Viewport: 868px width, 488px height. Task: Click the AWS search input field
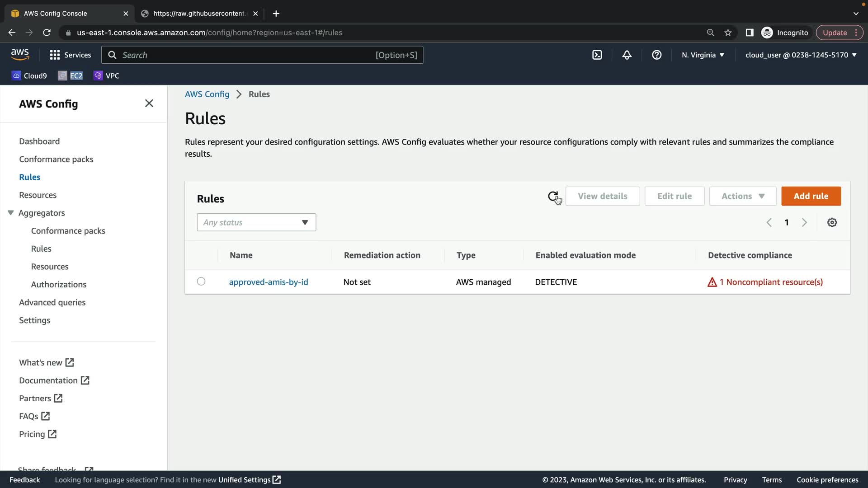pyautogui.click(x=246, y=55)
